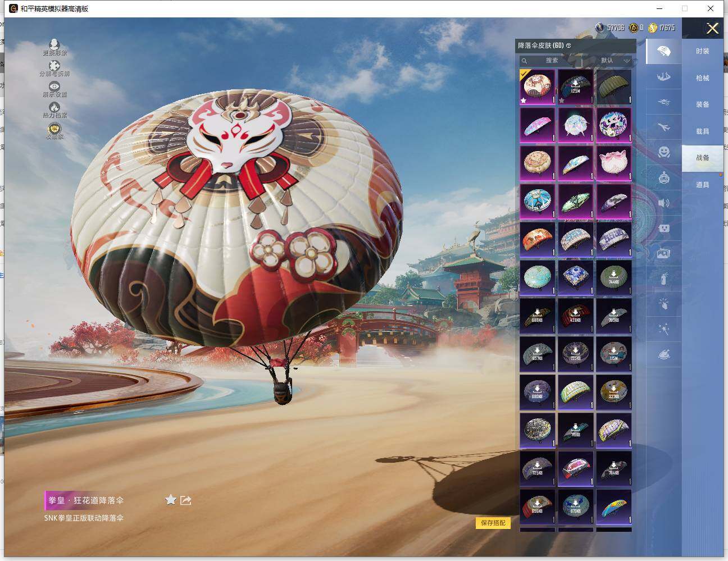Minimize the 和平精英模拟器 window
The image size is (728, 561).
(659, 8)
